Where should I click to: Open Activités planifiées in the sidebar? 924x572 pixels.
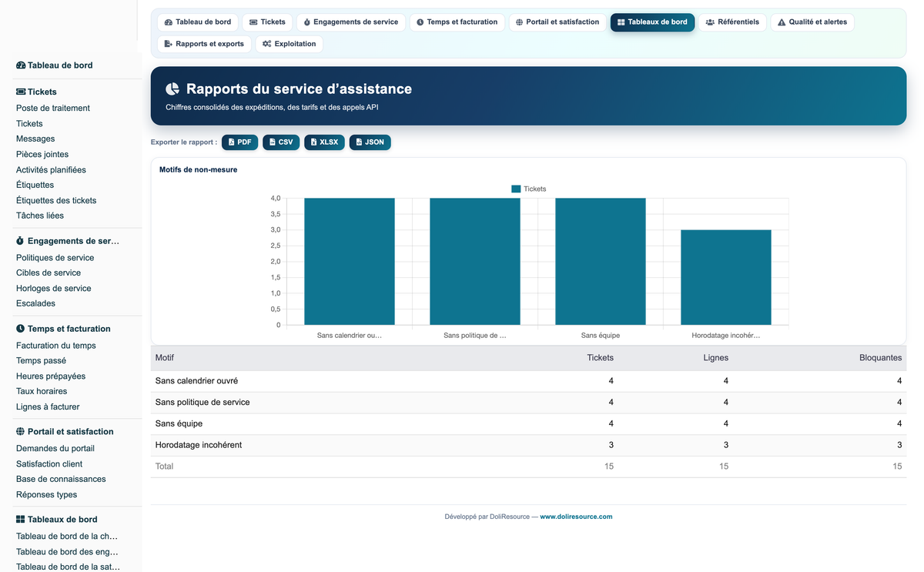(51, 170)
